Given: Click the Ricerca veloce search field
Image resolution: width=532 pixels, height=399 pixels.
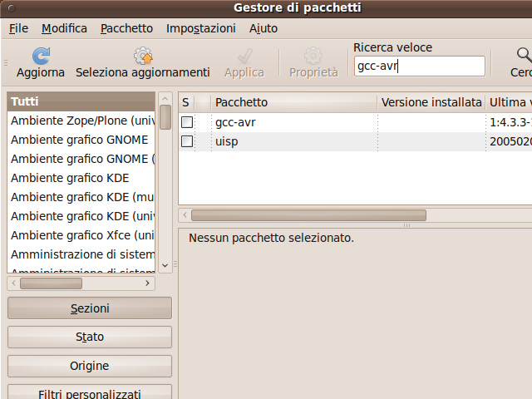Looking at the screenshot, I should click(x=419, y=66).
